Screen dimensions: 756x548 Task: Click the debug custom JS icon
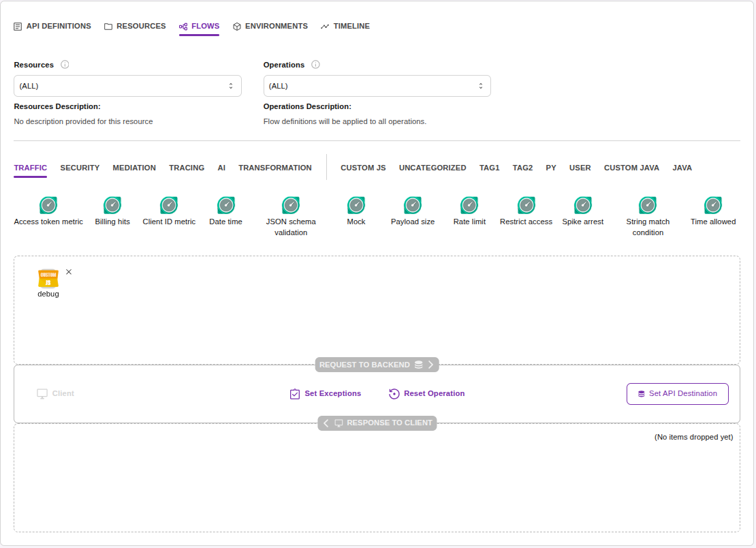tap(48, 277)
